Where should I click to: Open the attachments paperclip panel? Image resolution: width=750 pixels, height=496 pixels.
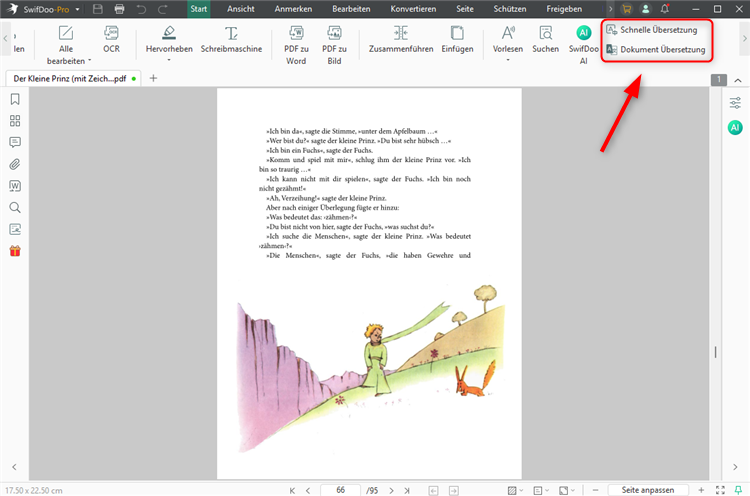(x=15, y=164)
